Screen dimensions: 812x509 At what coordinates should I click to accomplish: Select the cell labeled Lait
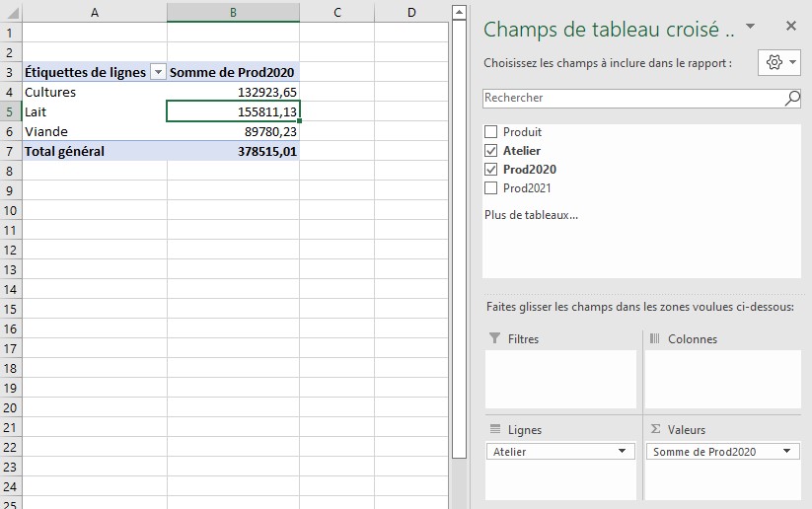point(95,111)
